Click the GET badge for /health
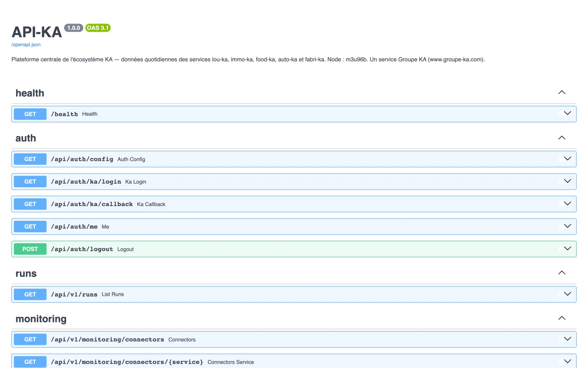 coord(30,114)
